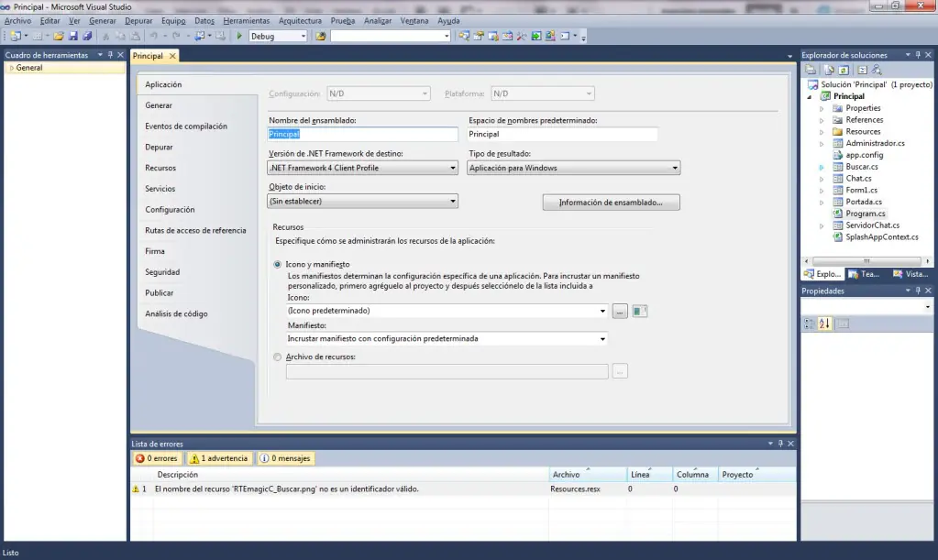Screen dimensions: 938x560
Task: Pin the Explorador de soluciones panel
Action: click(x=918, y=55)
